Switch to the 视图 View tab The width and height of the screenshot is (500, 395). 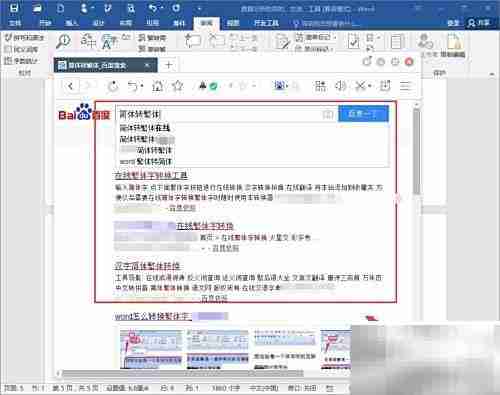233,23
